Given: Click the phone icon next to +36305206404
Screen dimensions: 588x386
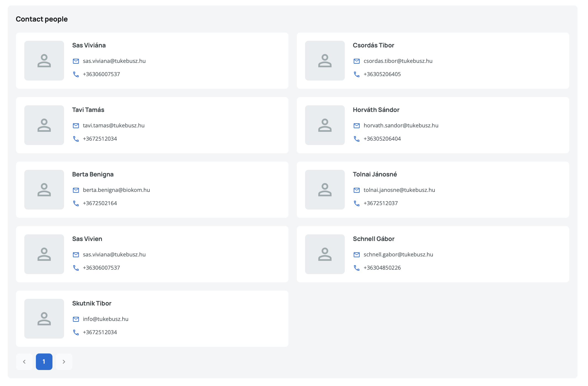Looking at the screenshot, I should point(356,139).
